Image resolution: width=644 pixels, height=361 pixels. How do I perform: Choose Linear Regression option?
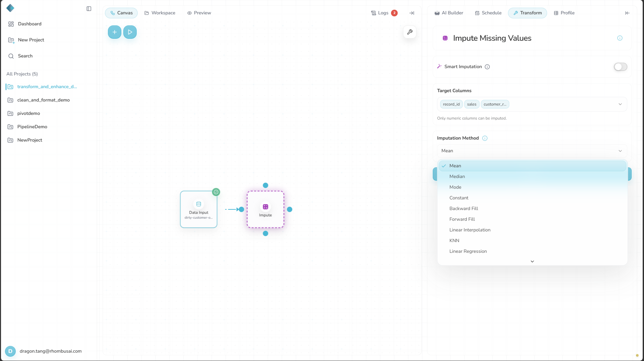pyautogui.click(x=532, y=251)
